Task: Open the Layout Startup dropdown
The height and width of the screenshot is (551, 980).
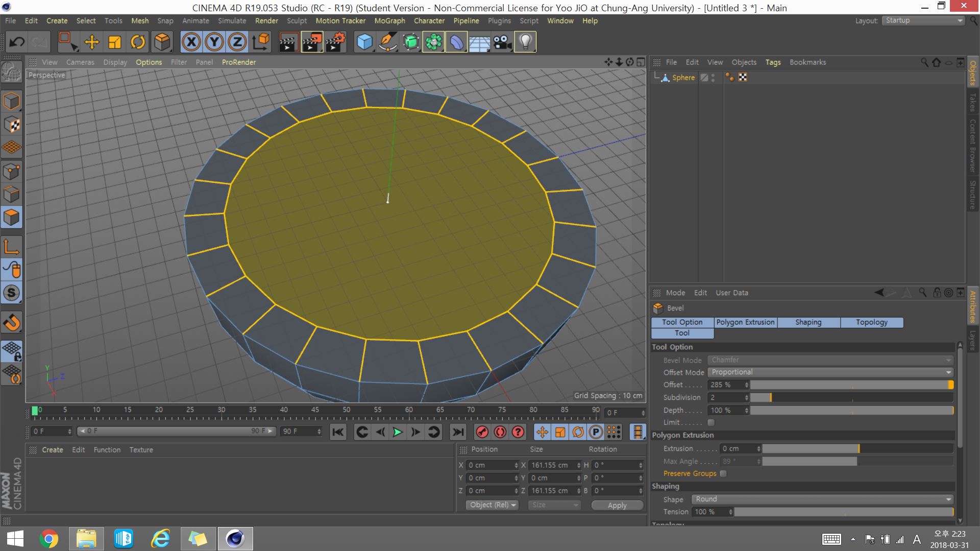Action: point(923,20)
